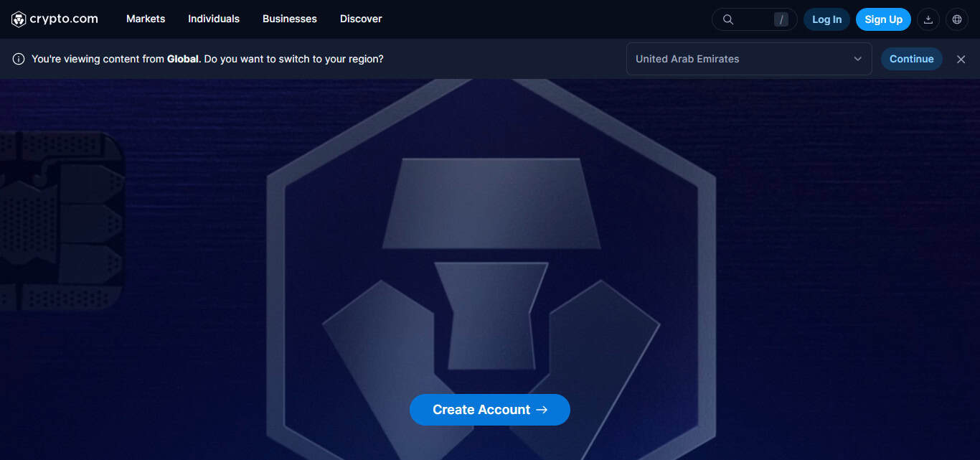Dismiss the region banner with X
Viewport: 980px width, 460px height.
click(961, 59)
